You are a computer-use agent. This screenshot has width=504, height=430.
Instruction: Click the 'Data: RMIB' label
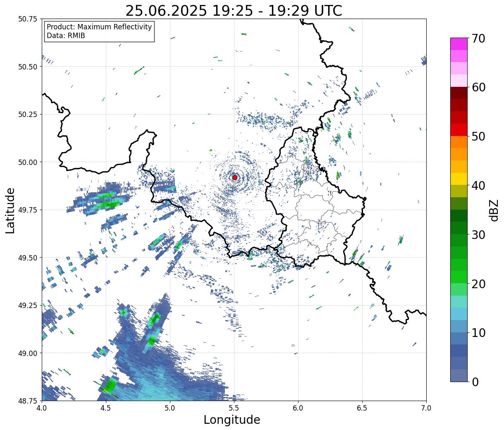tap(66, 36)
